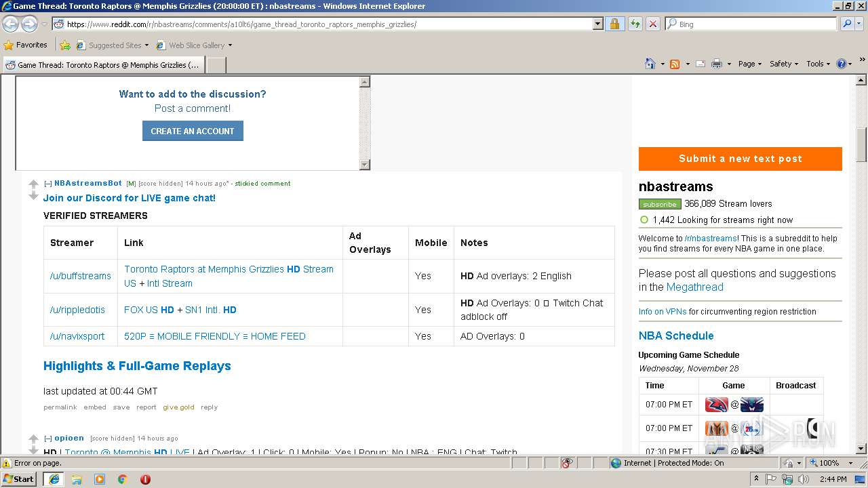The height and width of the screenshot is (488, 868).
Task: Click the Bing search magnifier button
Action: pos(846,24)
